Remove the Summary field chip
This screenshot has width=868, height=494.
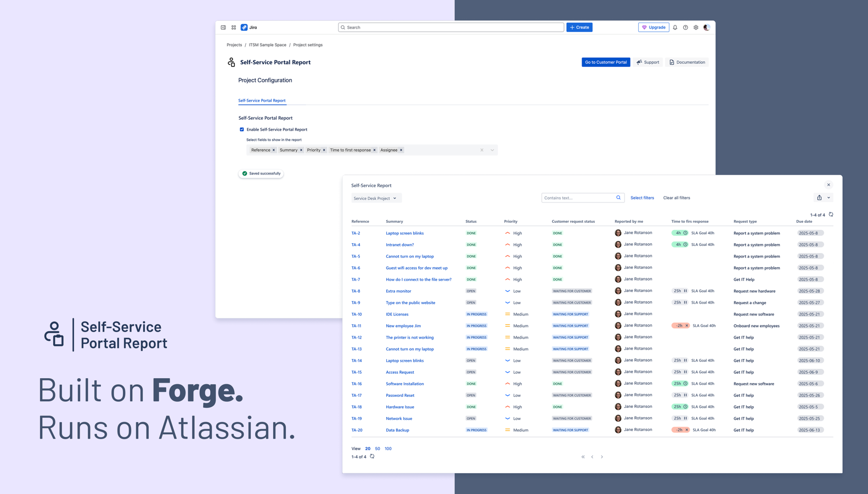tap(301, 150)
